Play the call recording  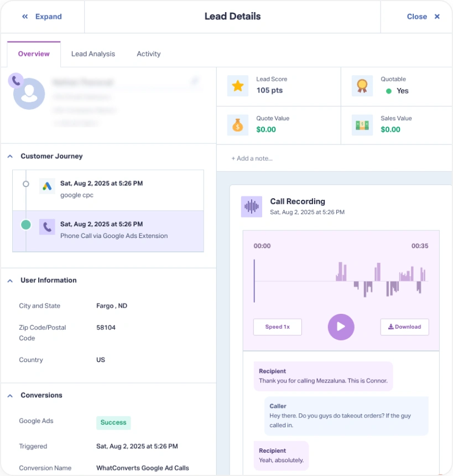[341, 327]
